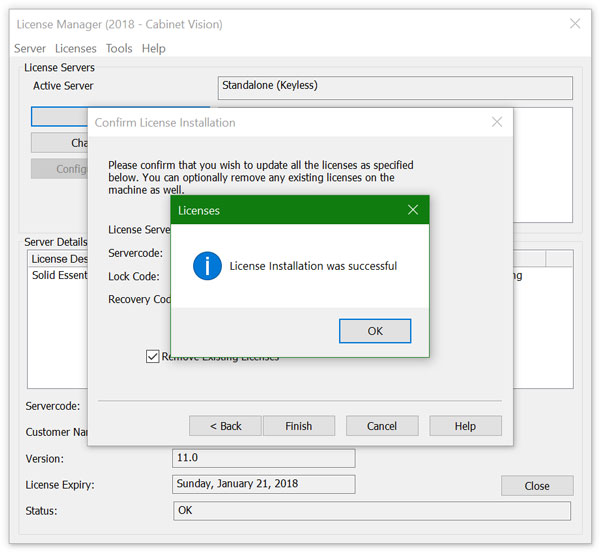Click the highlighted button under Active Server
Screen dimensions: 600x552
59,117
